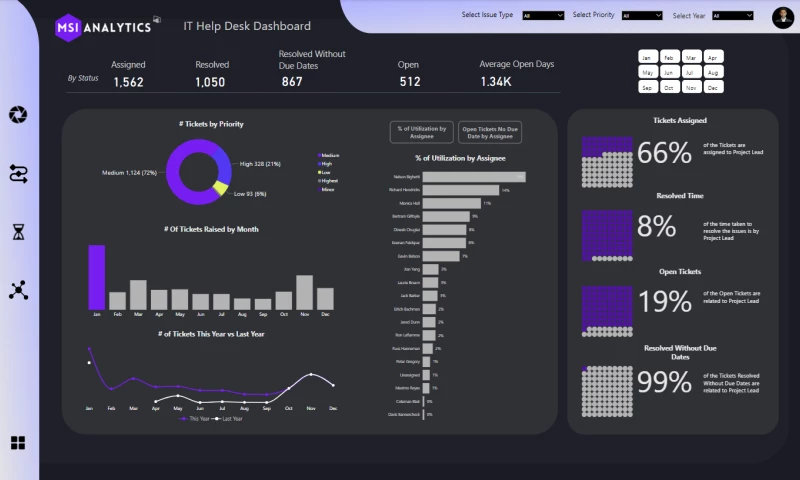Switch to Open Tickets No Due Date view
The height and width of the screenshot is (480, 800).
tap(490, 133)
